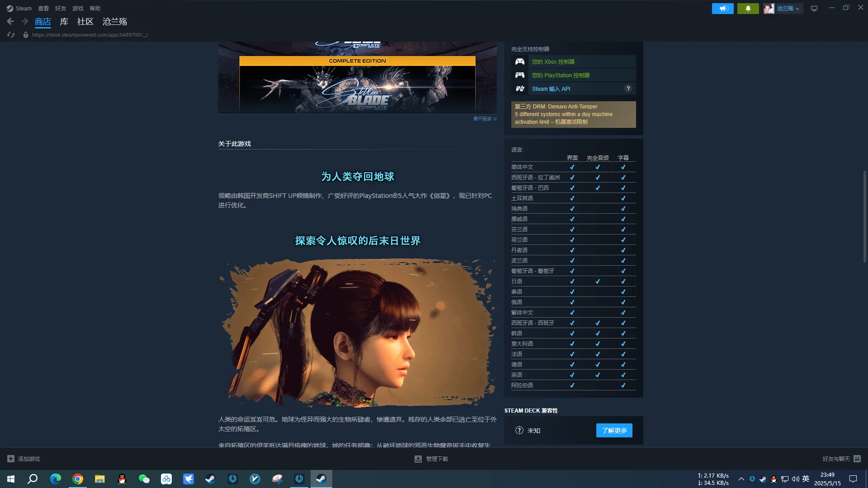Image resolution: width=868 pixels, height=488 pixels.
Task: Open the 帮助 menu
Action: click(95, 9)
